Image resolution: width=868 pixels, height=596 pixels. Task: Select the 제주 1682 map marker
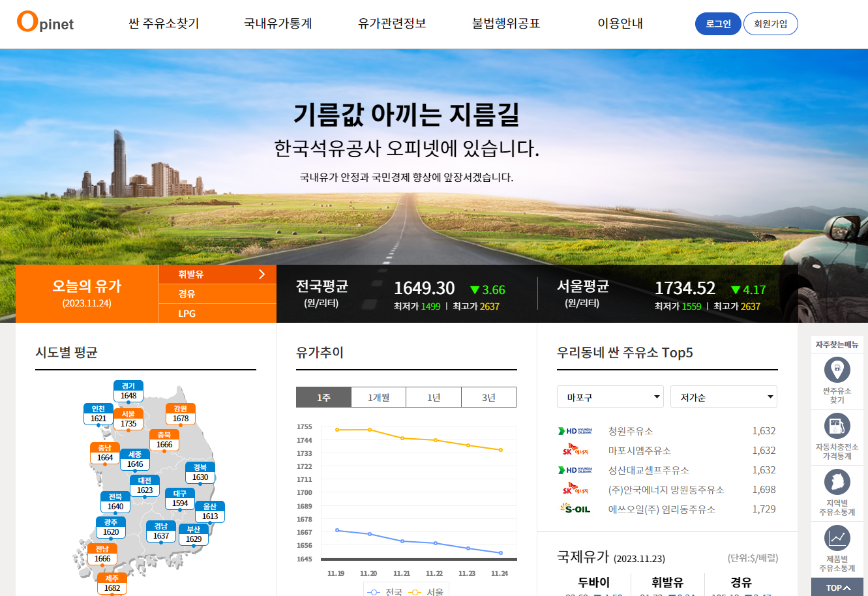[112, 584]
